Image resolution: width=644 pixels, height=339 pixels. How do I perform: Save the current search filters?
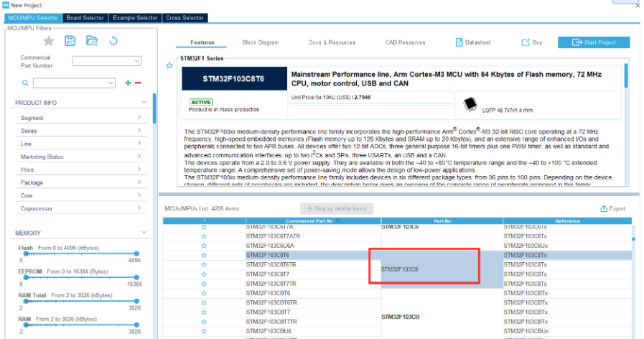click(70, 41)
